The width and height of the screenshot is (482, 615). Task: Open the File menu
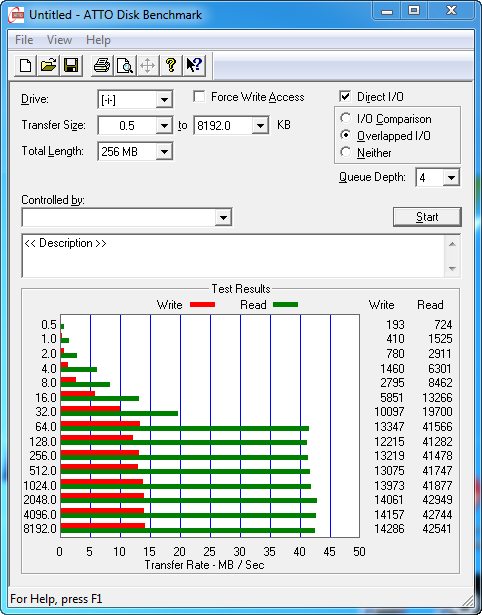[x=24, y=40]
